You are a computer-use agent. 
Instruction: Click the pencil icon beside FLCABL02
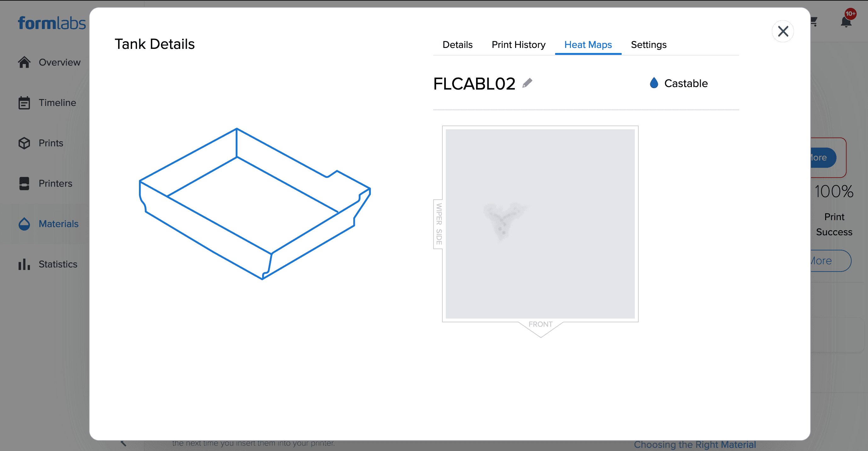click(x=527, y=83)
